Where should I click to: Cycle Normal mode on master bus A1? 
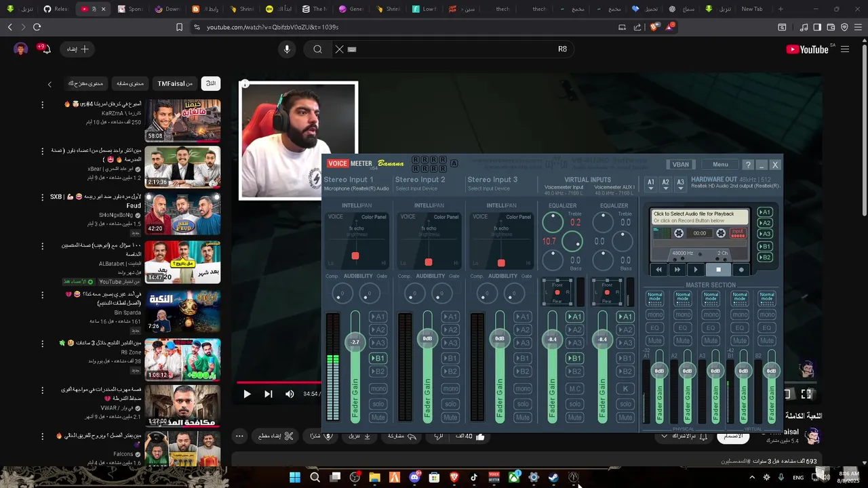click(x=654, y=298)
